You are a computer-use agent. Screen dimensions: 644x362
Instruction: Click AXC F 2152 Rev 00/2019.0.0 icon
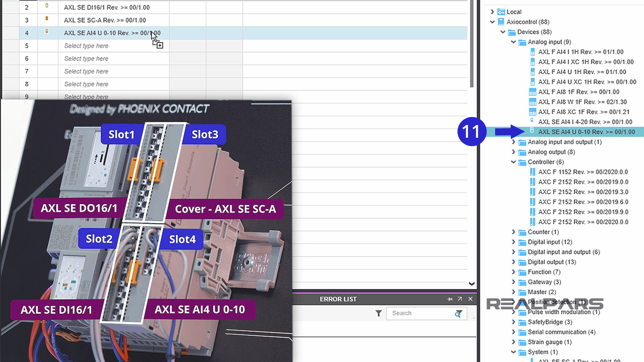point(532,182)
